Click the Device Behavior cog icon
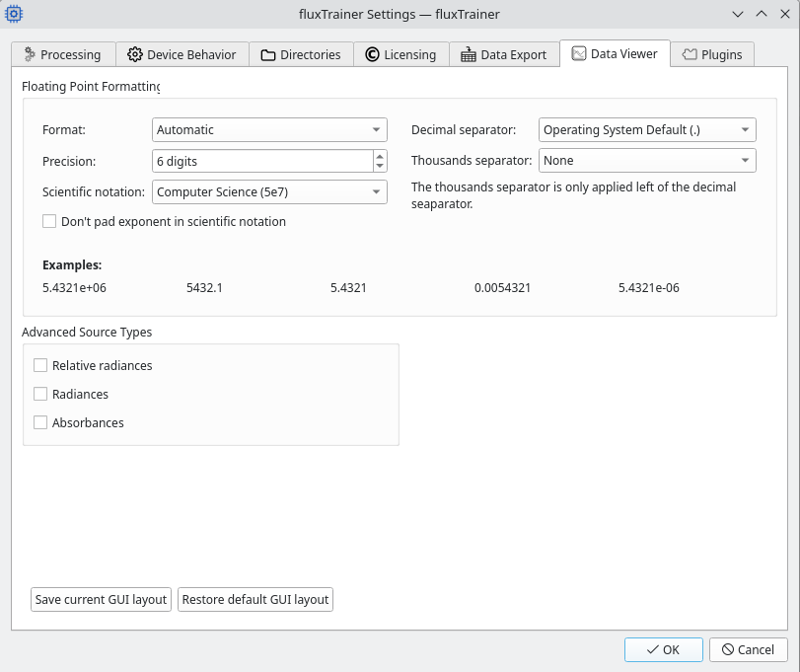This screenshot has width=800, height=672. coord(135,54)
